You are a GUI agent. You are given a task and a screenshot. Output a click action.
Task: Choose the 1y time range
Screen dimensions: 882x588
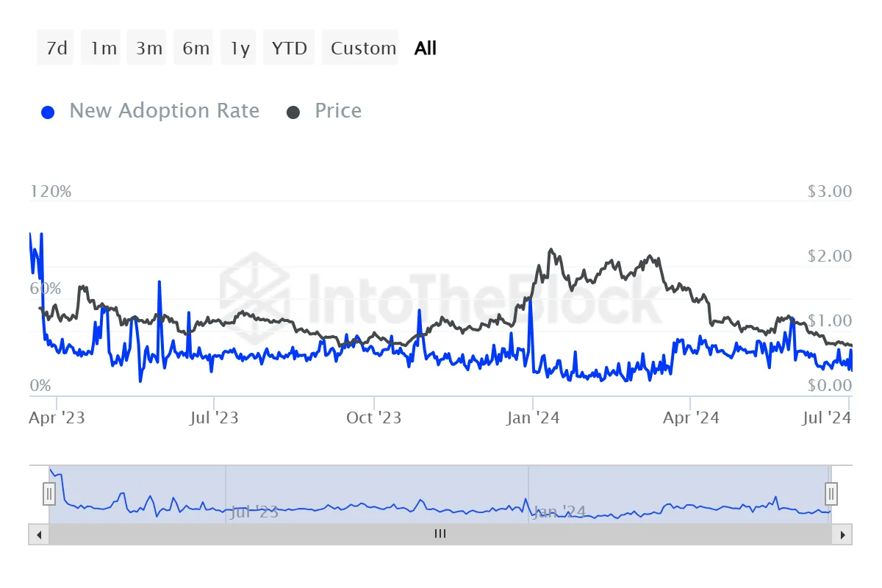click(x=238, y=48)
